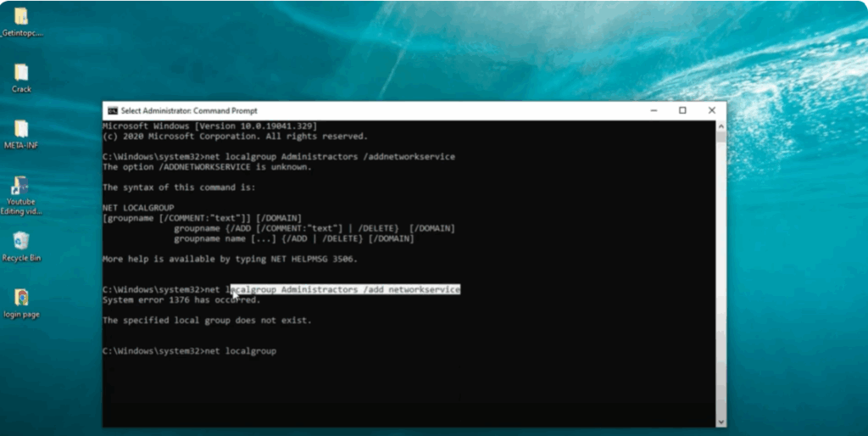
Task: Select the Recycle Bin icon
Action: coord(21,242)
